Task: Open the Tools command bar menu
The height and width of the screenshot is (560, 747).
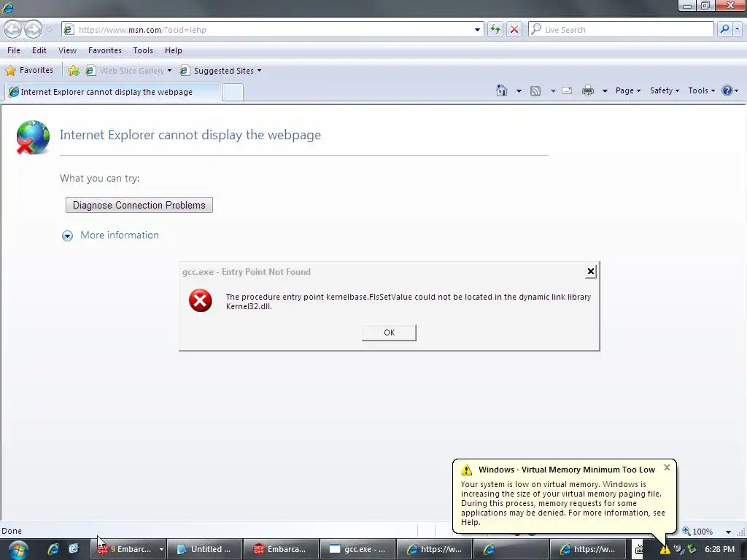Action: pos(701,90)
